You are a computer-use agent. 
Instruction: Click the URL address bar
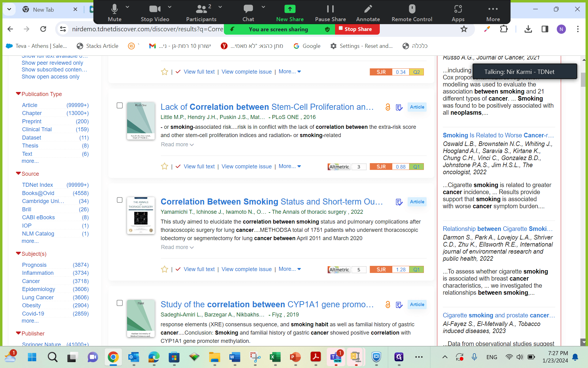pyautogui.click(x=147, y=29)
